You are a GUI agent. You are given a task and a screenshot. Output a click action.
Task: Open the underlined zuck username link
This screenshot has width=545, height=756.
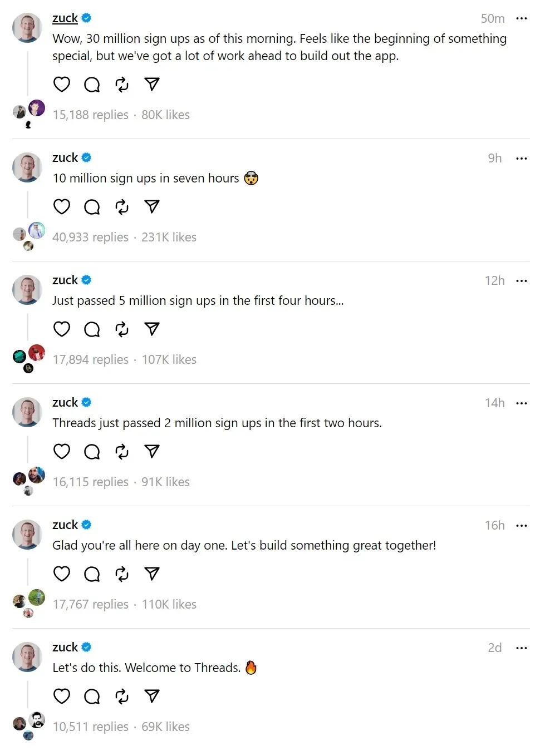[x=65, y=18]
